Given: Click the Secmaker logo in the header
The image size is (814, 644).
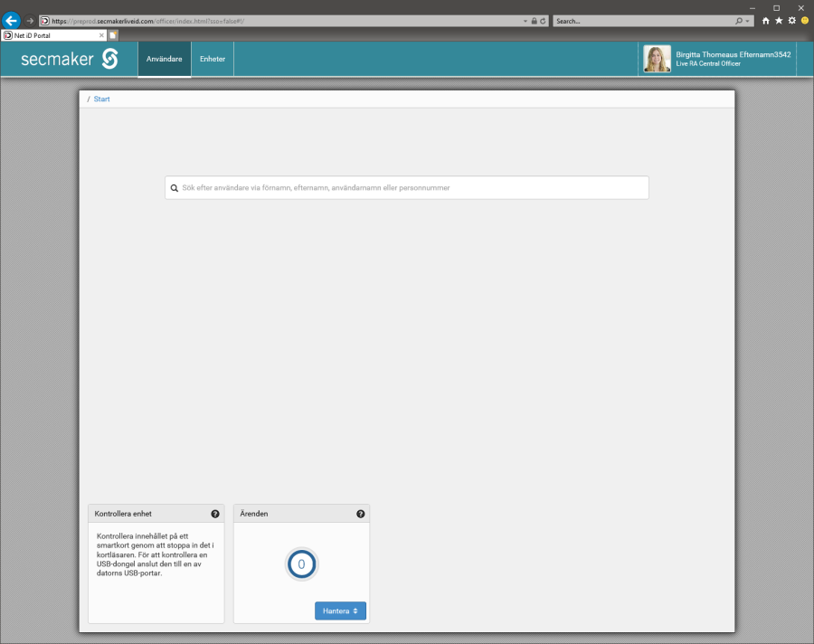Looking at the screenshot, I should point(70,60).
